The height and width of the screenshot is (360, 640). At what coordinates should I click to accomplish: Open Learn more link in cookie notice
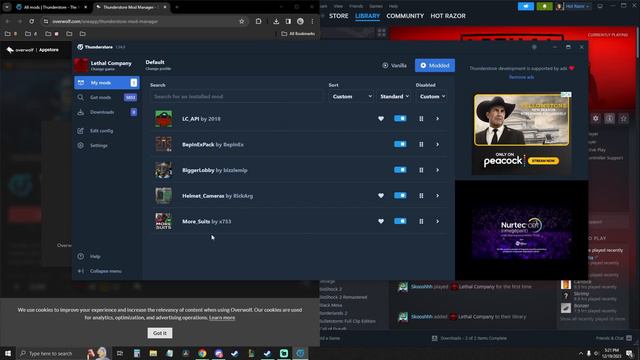coord(222,318)
